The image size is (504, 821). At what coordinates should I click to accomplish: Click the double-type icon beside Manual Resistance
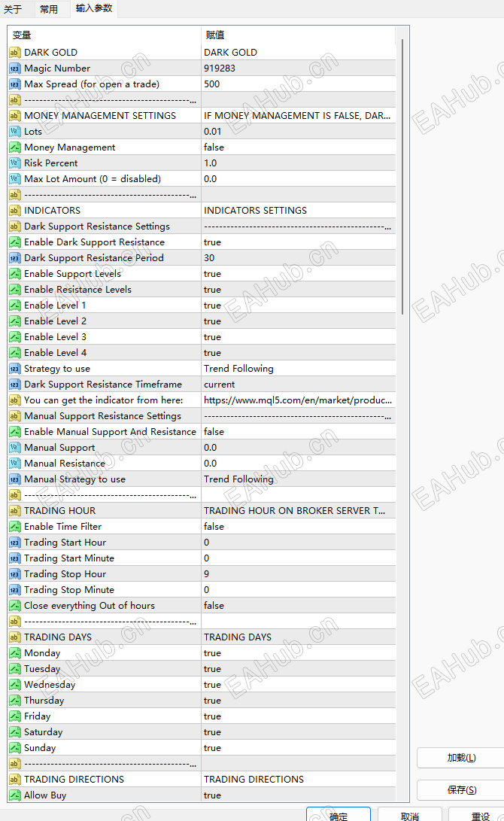tap(14, 464)
